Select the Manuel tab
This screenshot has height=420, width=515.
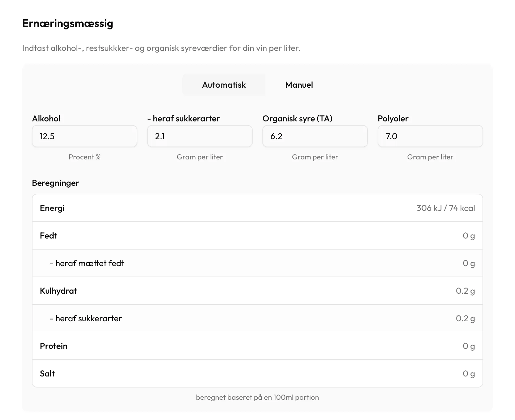point(299,85)
